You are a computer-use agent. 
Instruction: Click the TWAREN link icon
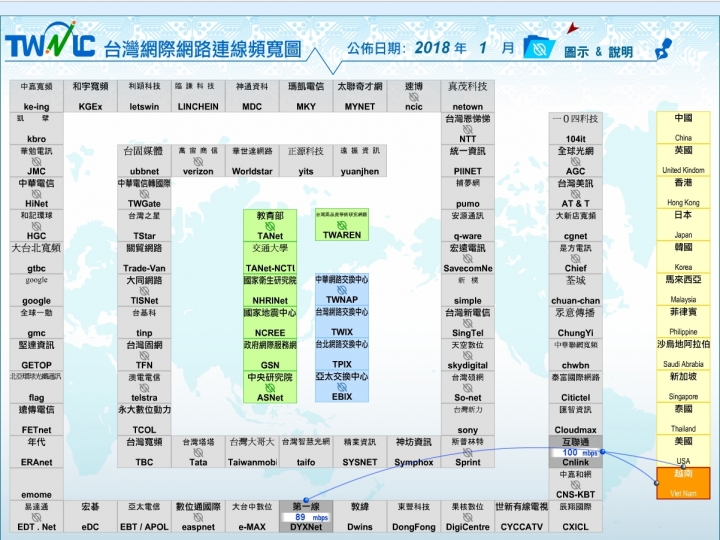[342, 225]
